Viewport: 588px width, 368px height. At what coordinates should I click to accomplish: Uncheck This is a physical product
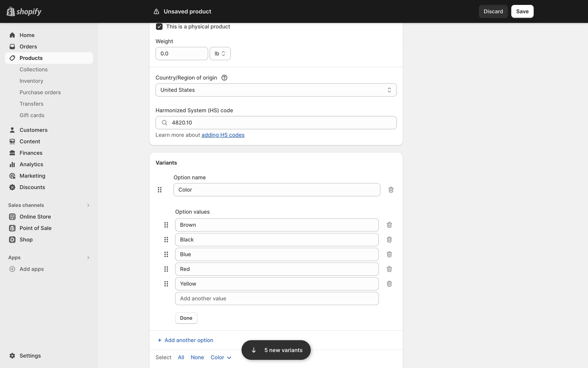159,27
